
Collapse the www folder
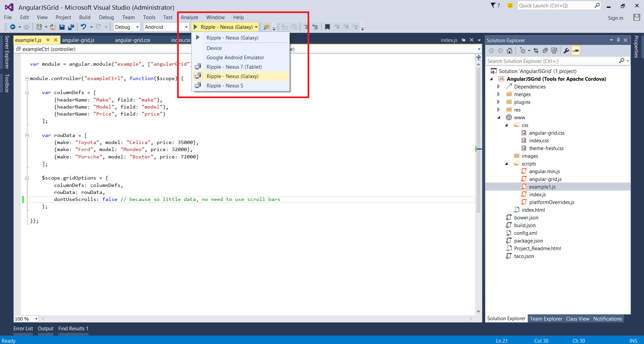(x=499, y=117)
